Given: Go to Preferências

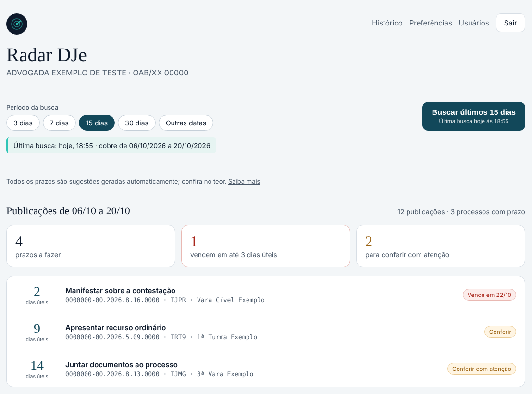Looking at the screenshot, I should click(431, 23).
